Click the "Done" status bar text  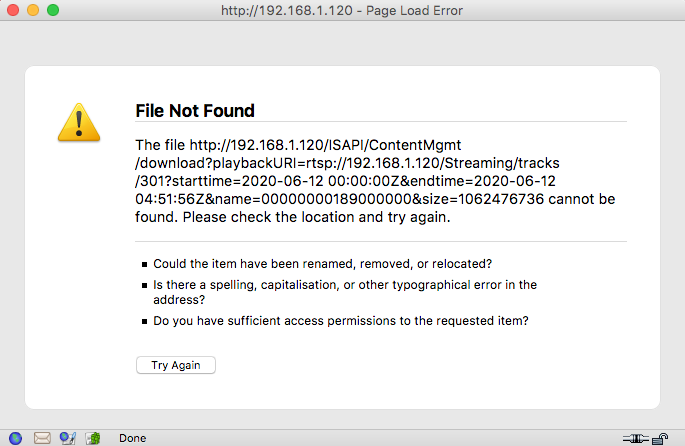coord(133,438)
